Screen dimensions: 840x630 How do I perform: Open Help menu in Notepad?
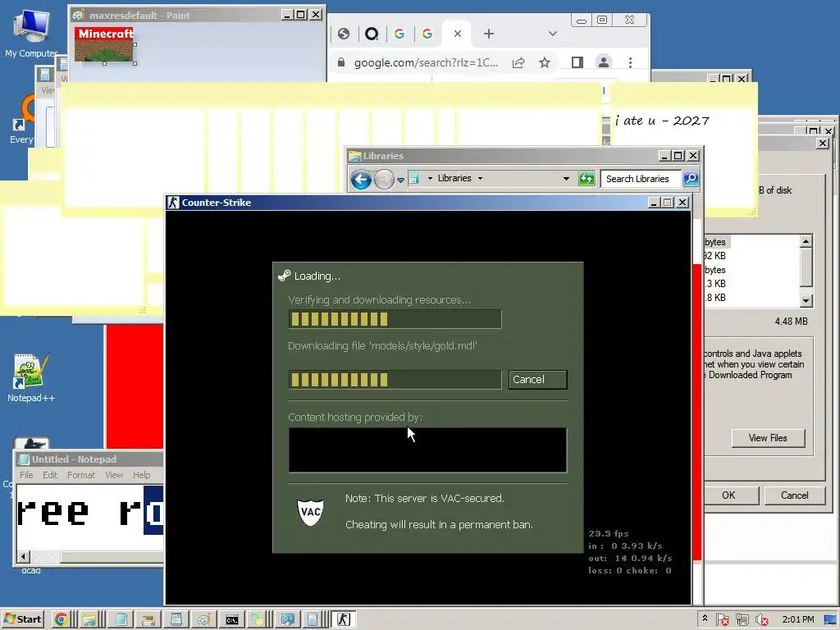point(141,475)
